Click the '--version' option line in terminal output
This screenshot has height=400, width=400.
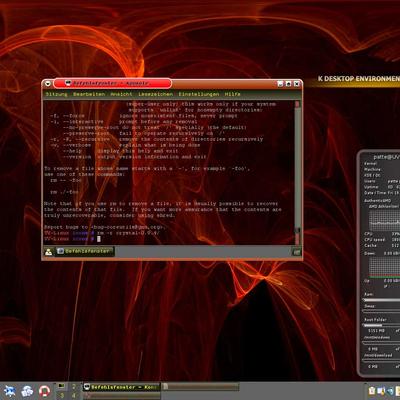pyautogui.click(x=134, y=157)
